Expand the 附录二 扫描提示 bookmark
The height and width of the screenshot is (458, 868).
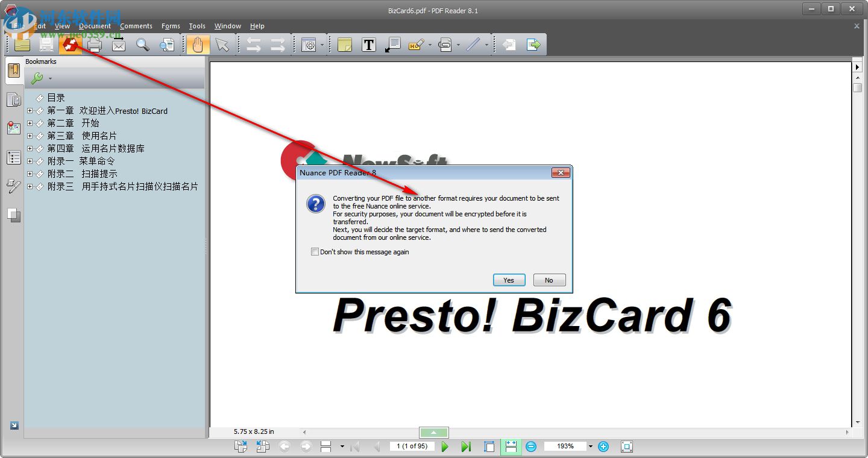point(30,174)
